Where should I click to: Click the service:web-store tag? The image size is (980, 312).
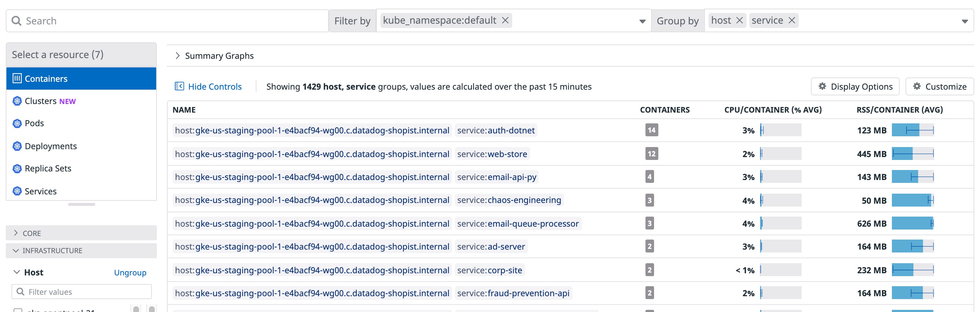[492, 154]
